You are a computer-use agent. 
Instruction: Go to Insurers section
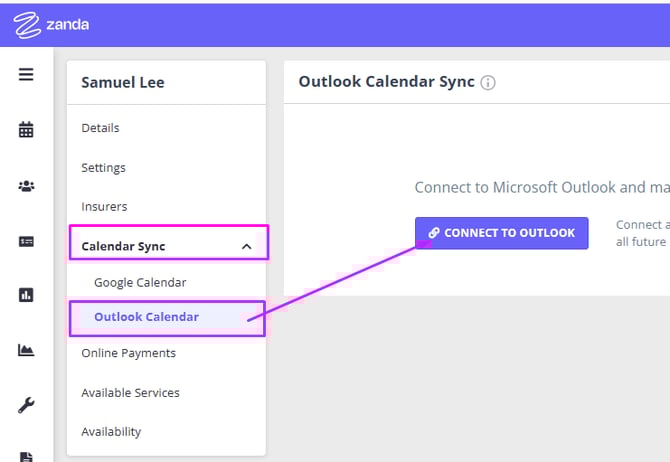104,206
